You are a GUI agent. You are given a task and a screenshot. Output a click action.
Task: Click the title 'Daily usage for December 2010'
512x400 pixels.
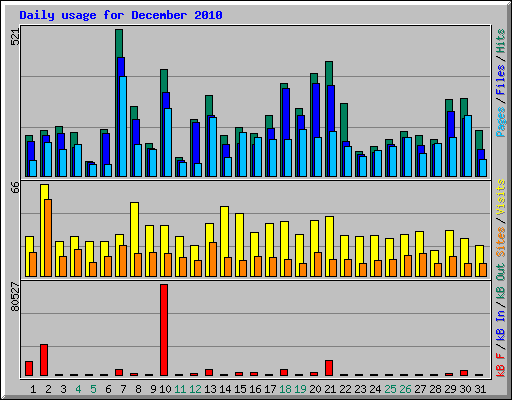point(121,15)
